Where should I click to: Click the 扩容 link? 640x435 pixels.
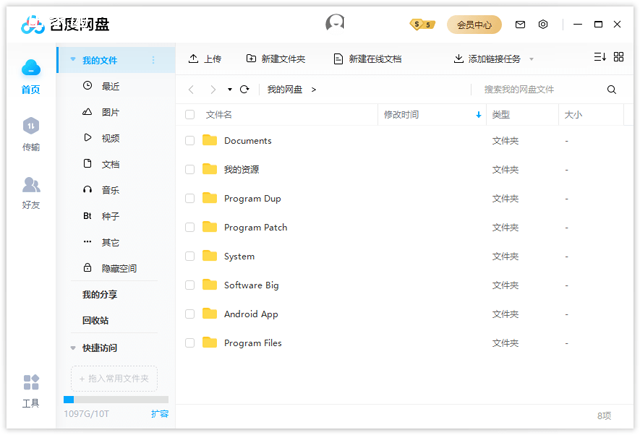pyautogui.click(x=160, y=414)
